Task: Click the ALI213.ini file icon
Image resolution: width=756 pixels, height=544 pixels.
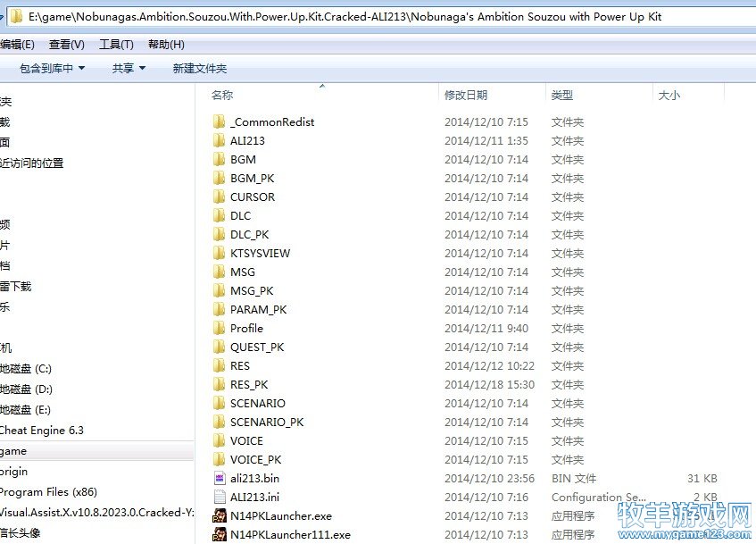Action: click(x=220, y=497)
